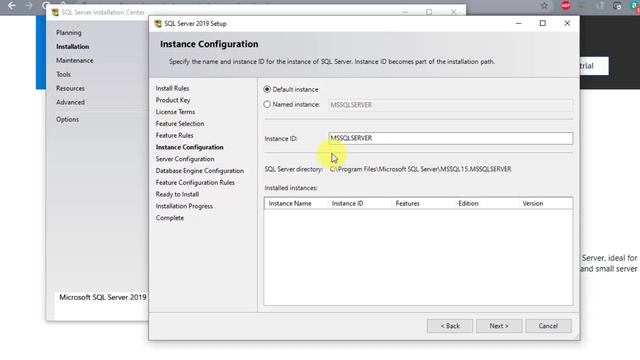Bookmark page with browser star icon

[544, 5]
